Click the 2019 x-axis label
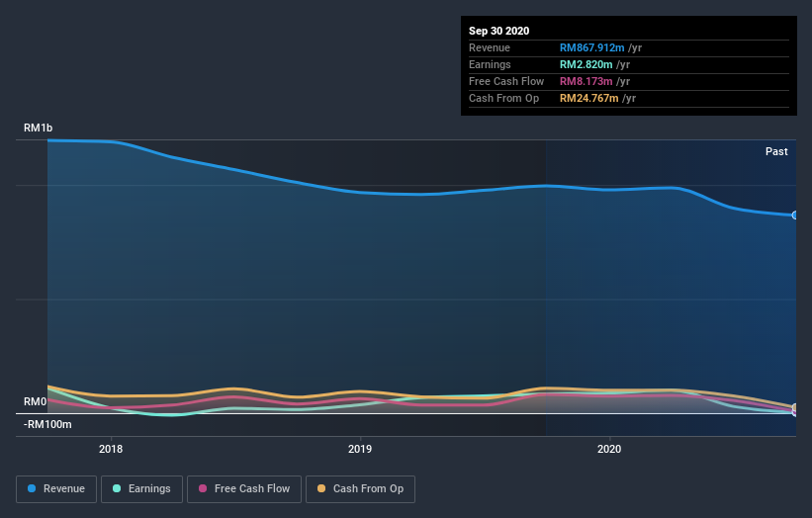 [x=360, y=449]
